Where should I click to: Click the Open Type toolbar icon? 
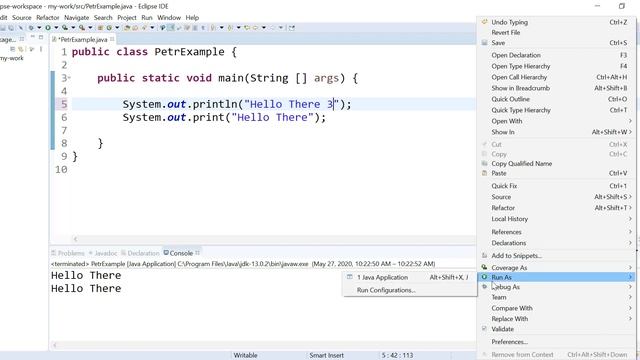pos(127,28)
